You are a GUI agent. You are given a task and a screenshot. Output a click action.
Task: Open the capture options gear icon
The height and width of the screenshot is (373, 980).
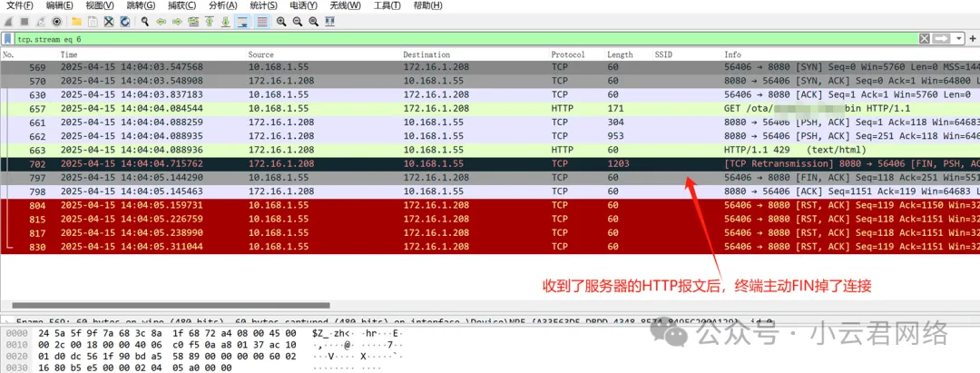click(57, 21)
